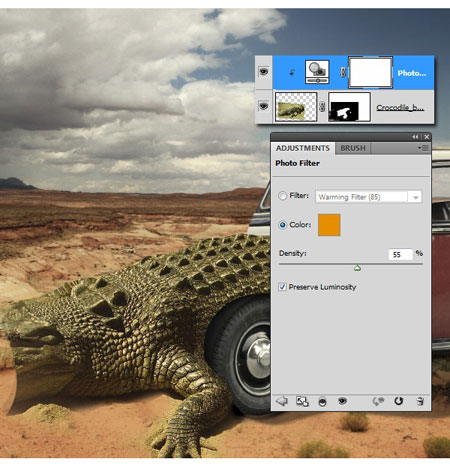Click the Photo... layer name
The width and height of the screenshot is (450, 468).
(x=412, y=73)
